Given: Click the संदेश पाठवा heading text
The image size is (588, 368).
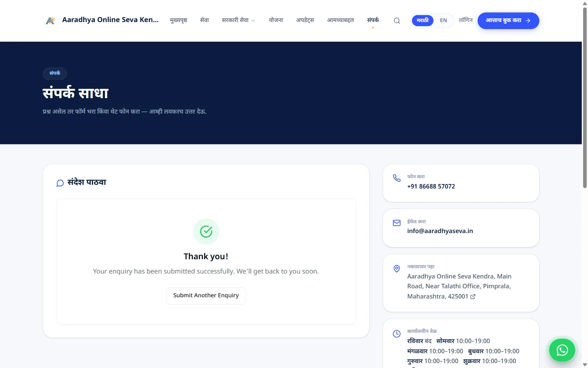Looking at the screenshot, I should (x=87, y=182).
